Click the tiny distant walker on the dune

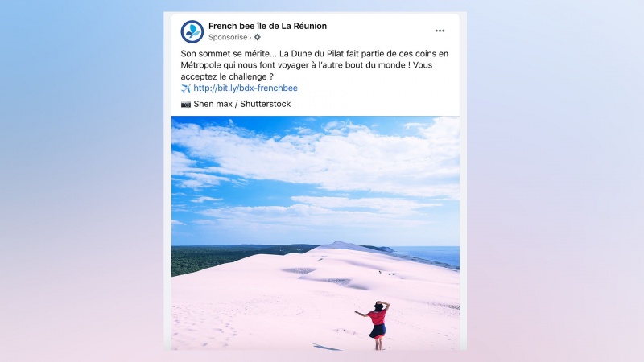(x=380, y=272)
